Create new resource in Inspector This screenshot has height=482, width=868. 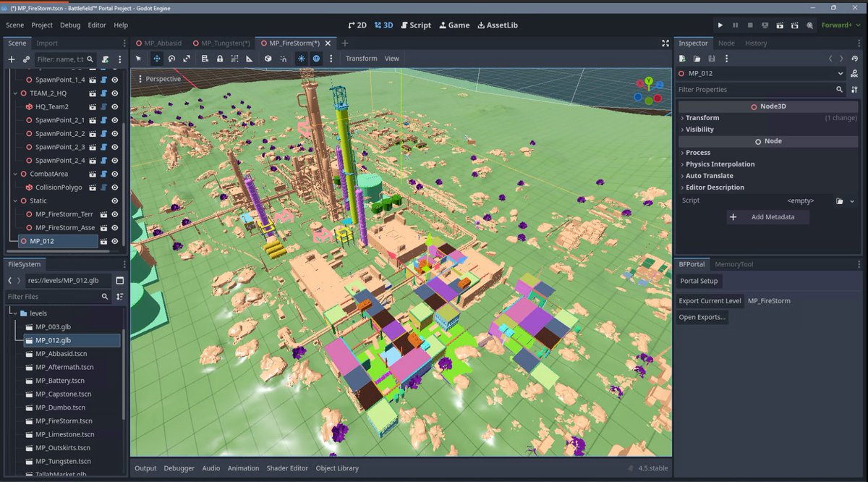pos(682,59)
